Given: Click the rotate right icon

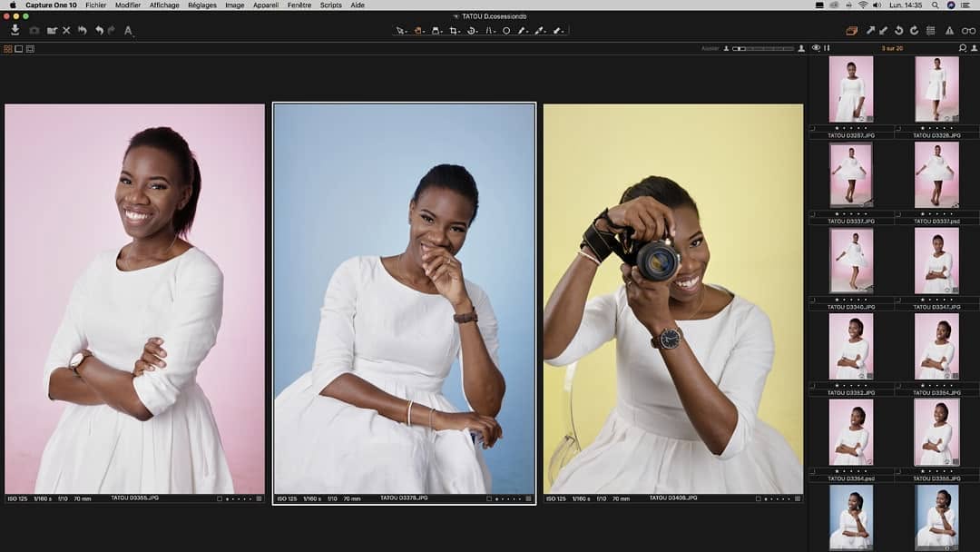Looking at the screenshot, I should click(x=914, y=30).
